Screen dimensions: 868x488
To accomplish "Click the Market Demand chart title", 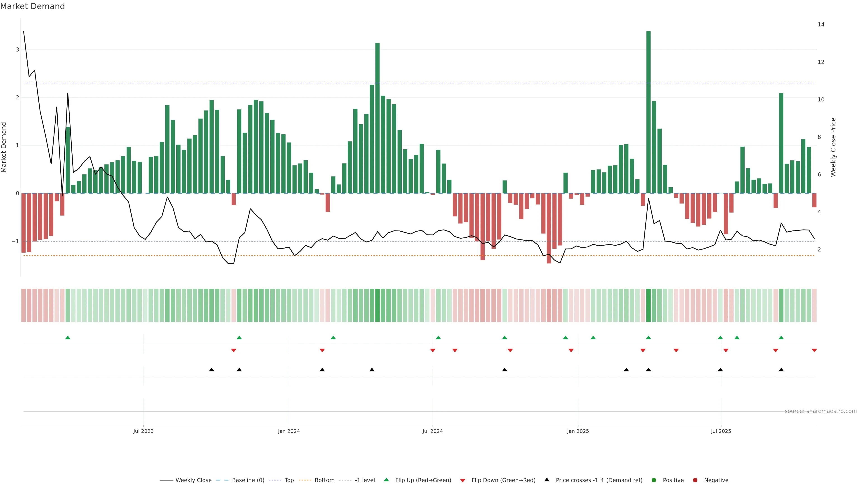I will (32, 6).
